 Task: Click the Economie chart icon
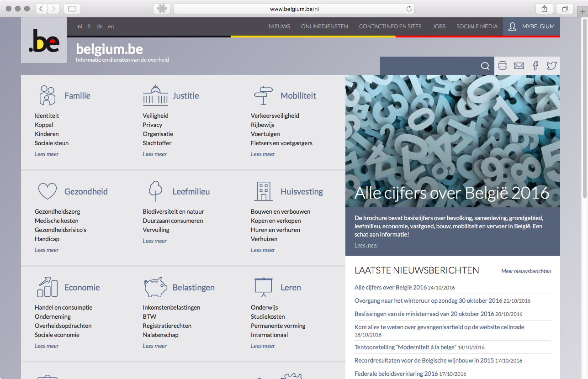[47, 287]
